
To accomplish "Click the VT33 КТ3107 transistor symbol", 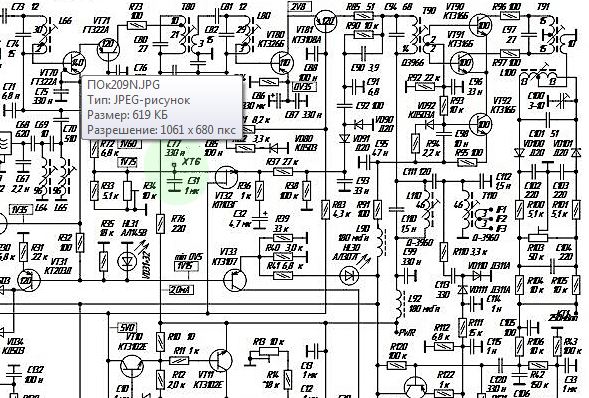I will coord(235,280).
